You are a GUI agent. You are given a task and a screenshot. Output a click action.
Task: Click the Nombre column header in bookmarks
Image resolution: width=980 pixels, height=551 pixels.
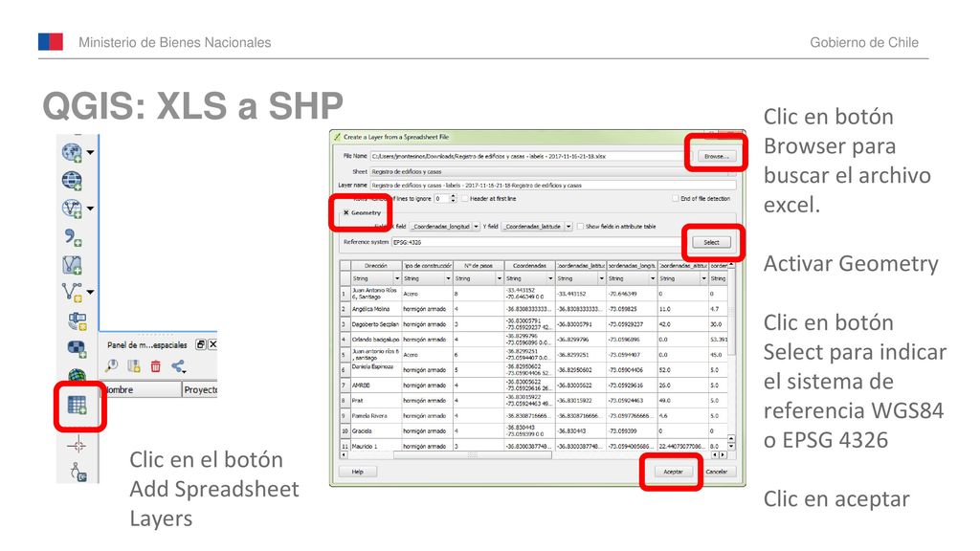(141, 389)
